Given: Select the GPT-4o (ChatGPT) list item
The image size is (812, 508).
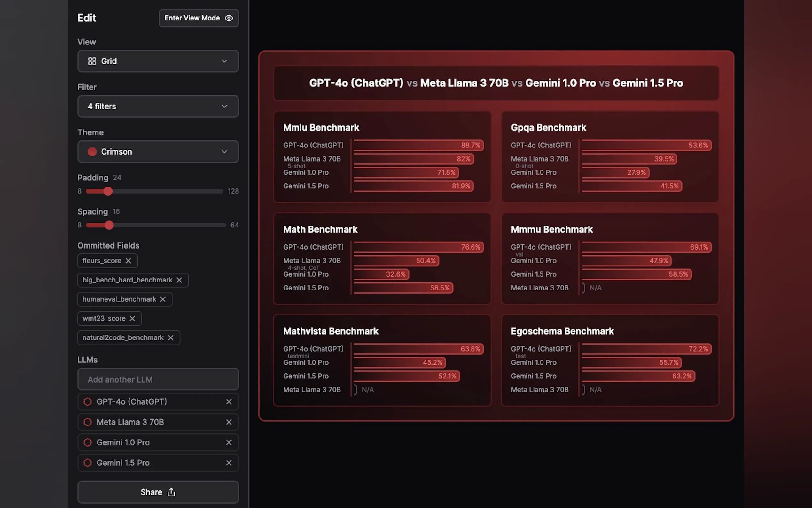Looking at the screenshot, I should pyautogui.click(x=132, y=401).
